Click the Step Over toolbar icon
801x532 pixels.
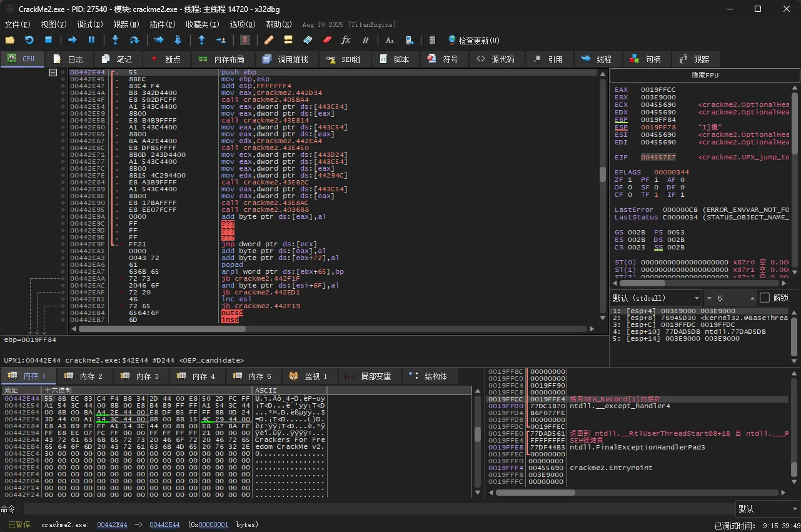tap(134, 40)
